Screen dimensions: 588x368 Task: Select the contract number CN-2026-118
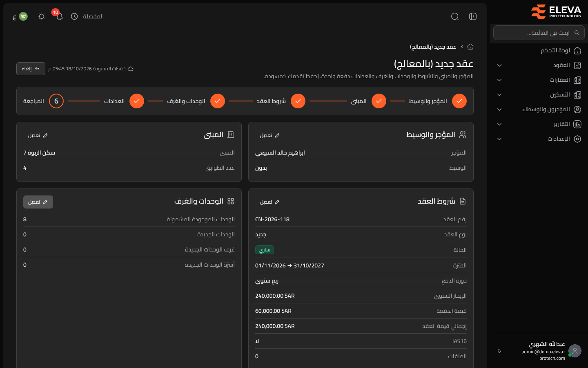coord(272,220)
